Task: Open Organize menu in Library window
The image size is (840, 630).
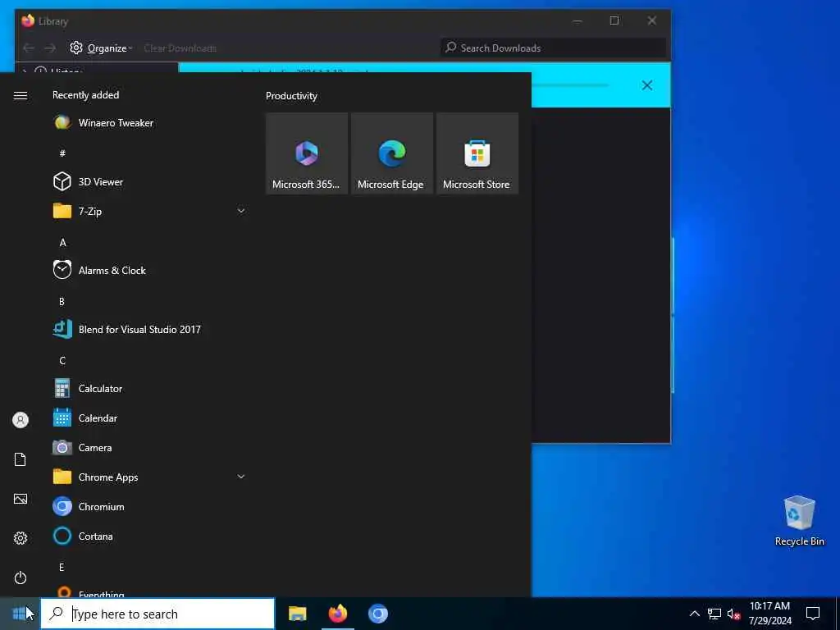Action: click(x=102, y=48)
